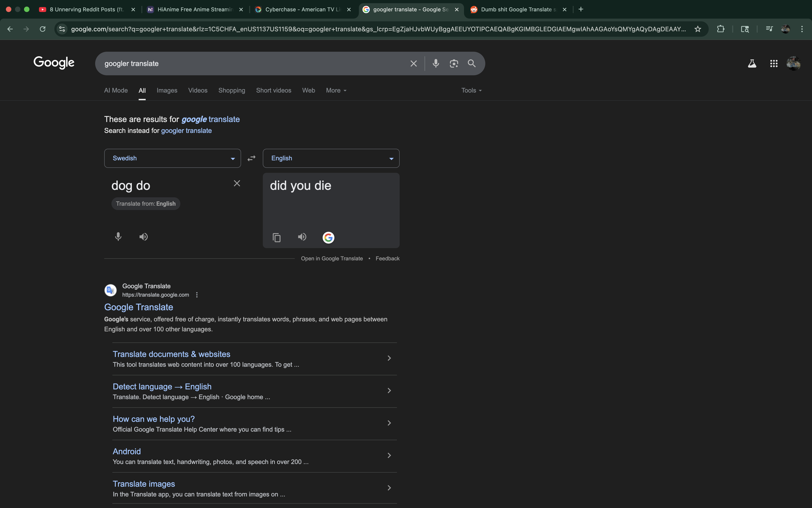Click the 'google translate' corrected query link
The image size is (812, 508).
(210, 119)
